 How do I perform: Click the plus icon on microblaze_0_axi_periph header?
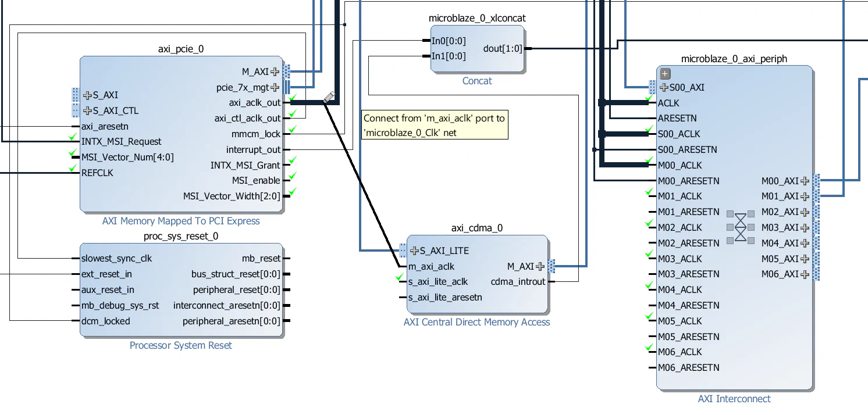click(x=664, y=73)
